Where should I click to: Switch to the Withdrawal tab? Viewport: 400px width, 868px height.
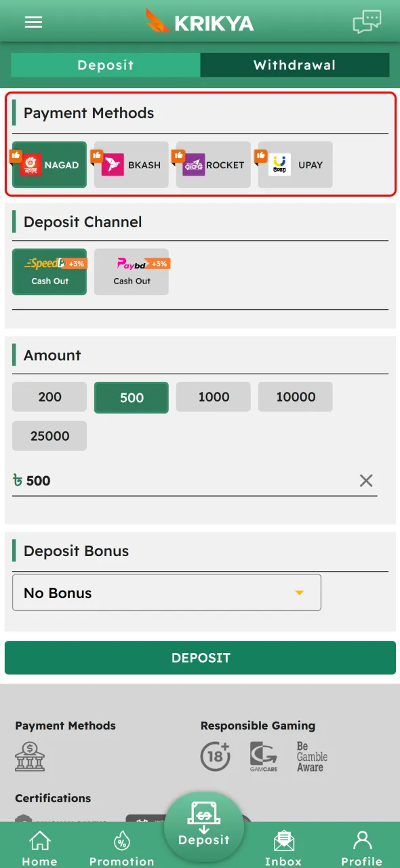click(x=295, y=65)
